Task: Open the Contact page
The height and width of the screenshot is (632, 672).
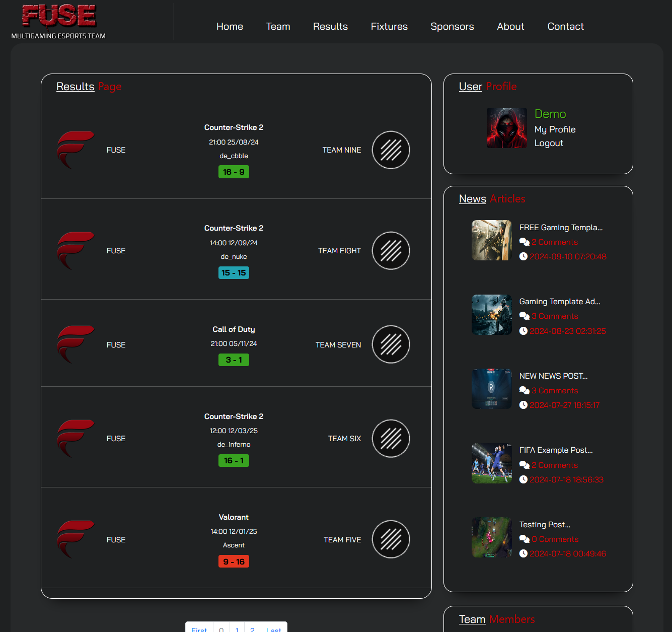Action: click(565, 26)
